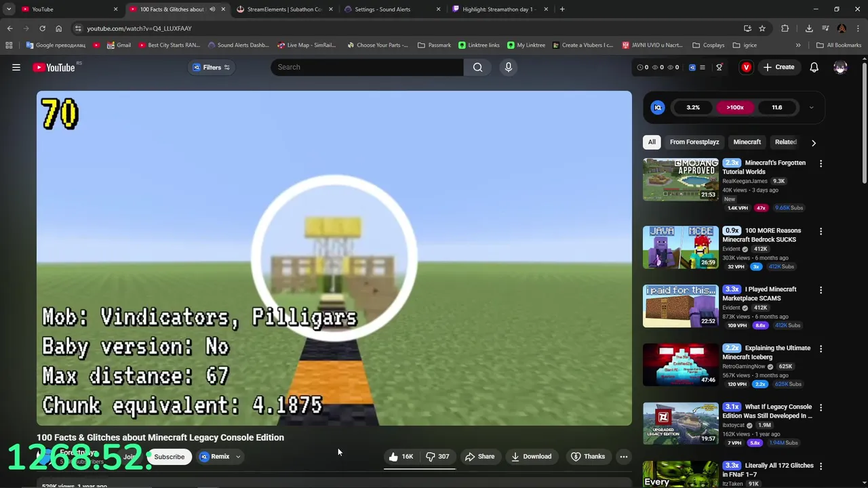Expand the Remix dropdown arrow
The width and height of the screenshot is (868, 488).
coord(238,457)
